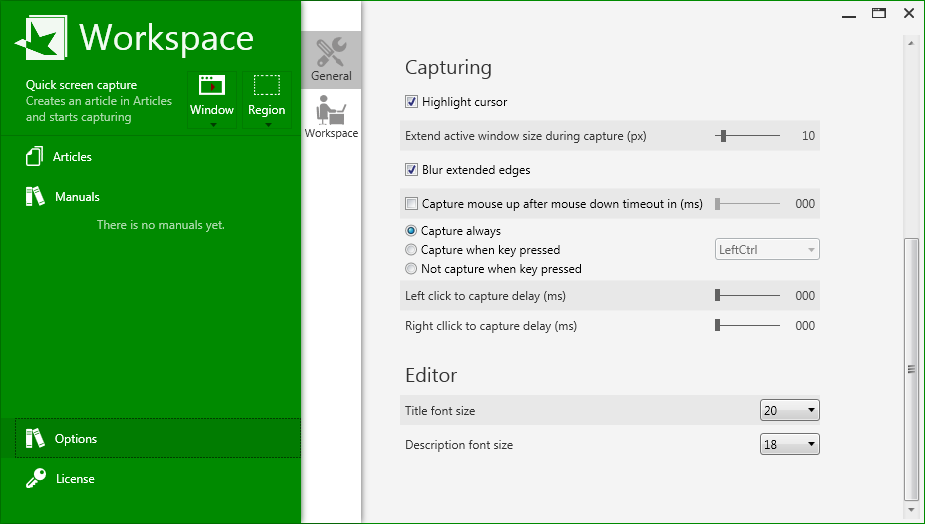Open the Workspace settings person icon

click(x=331, y=109)
